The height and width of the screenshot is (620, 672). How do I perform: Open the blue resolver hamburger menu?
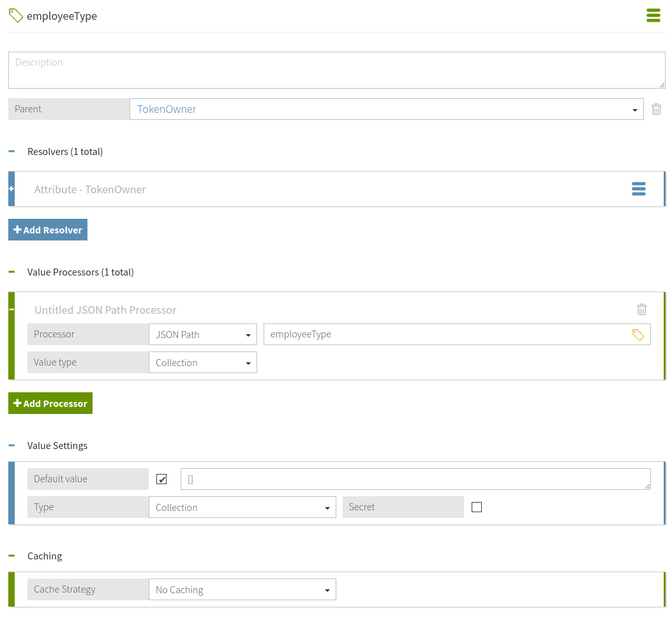[638, 189]
